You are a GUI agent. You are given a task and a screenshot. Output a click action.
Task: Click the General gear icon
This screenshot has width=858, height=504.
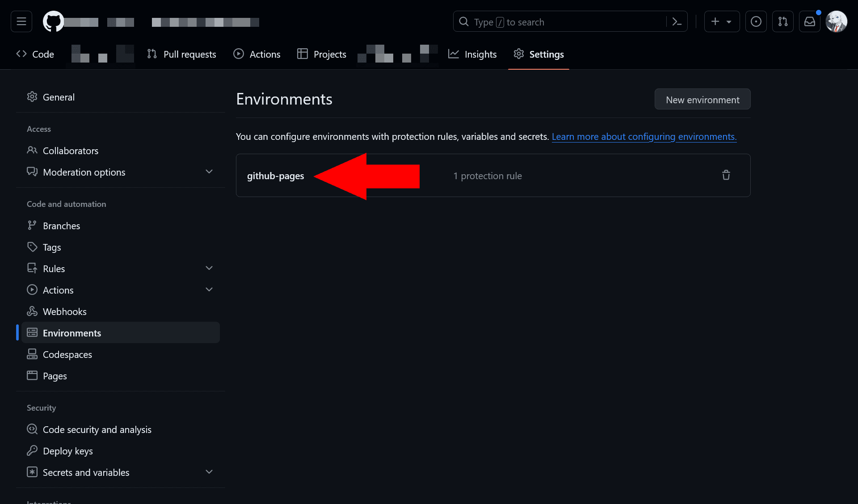32,97
